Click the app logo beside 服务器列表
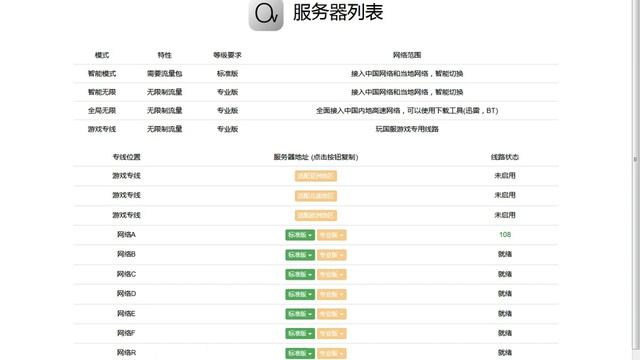This screenshot has height=360, width=640. [x=266, y=14]
